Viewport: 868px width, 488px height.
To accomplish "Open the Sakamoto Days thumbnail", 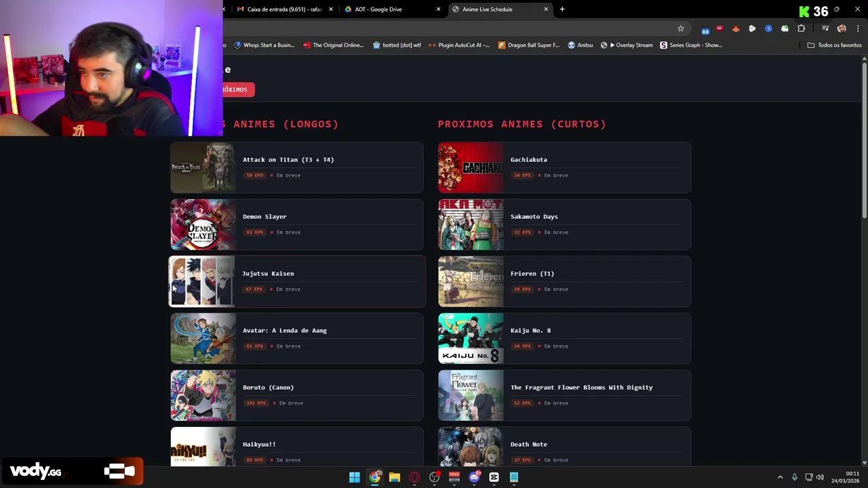I will [x=471, y=224].
